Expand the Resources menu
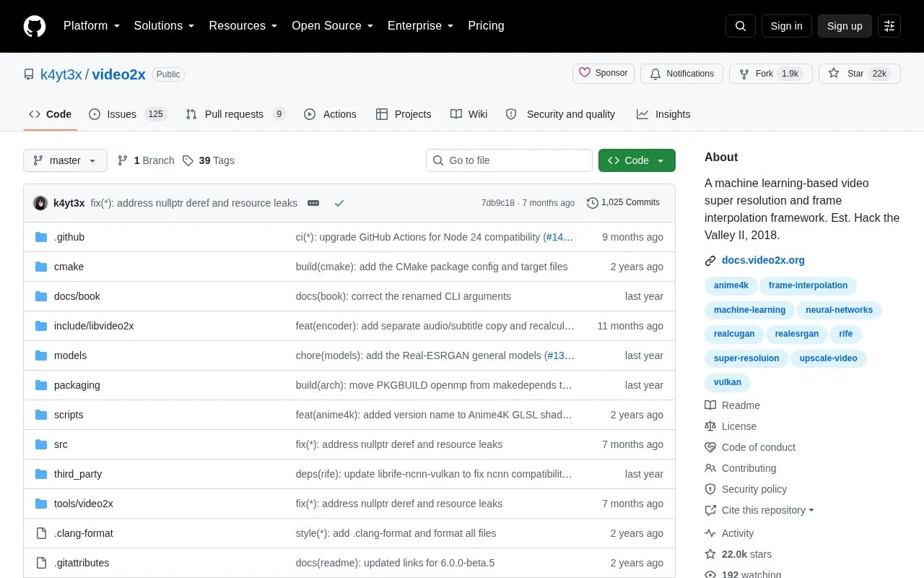 243,26
